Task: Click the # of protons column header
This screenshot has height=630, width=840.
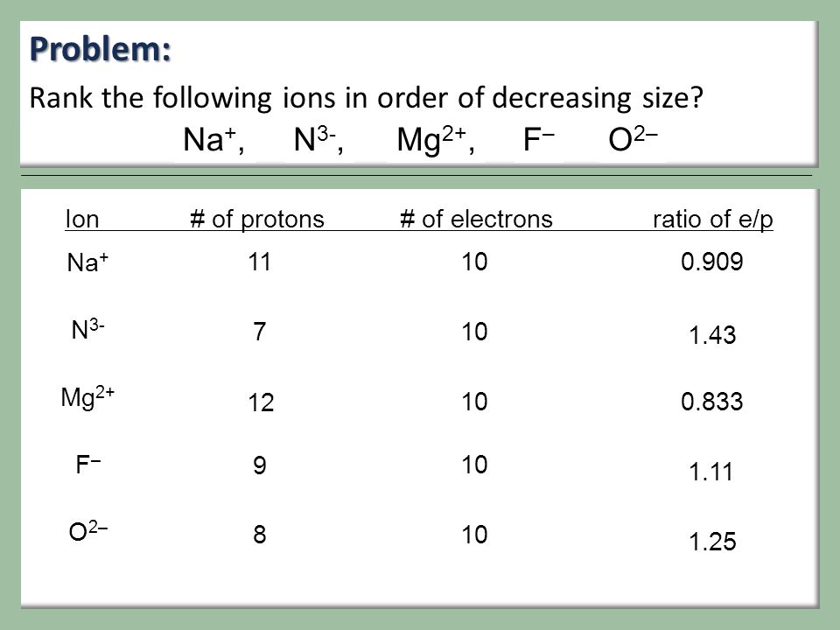Action: point(257,219)
